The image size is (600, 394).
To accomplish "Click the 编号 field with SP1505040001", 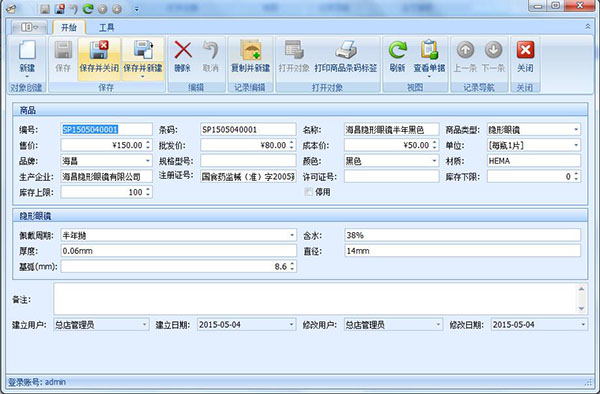I will coord(106,130).
